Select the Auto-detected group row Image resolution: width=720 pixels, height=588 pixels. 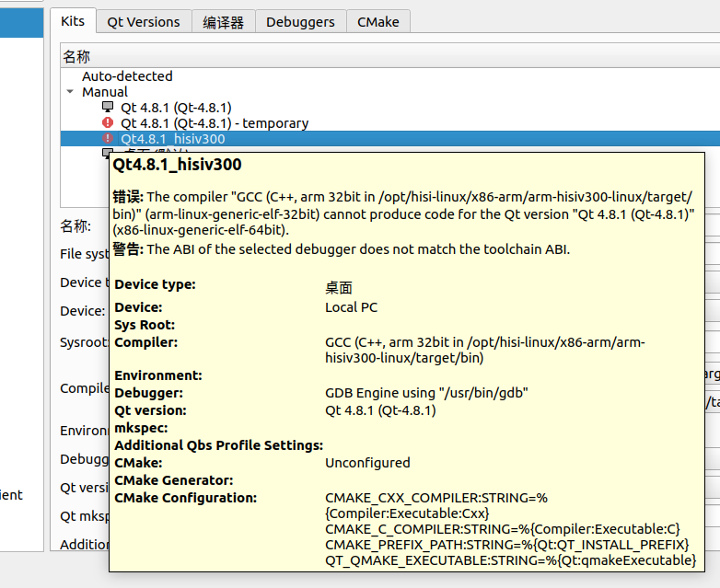127,76
